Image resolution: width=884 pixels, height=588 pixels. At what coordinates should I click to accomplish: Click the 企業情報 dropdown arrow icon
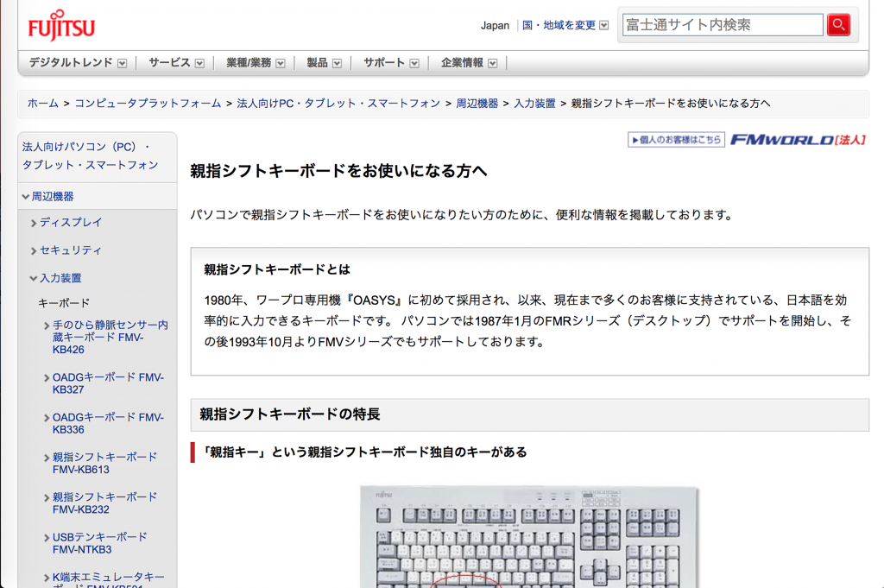(493, 63)
